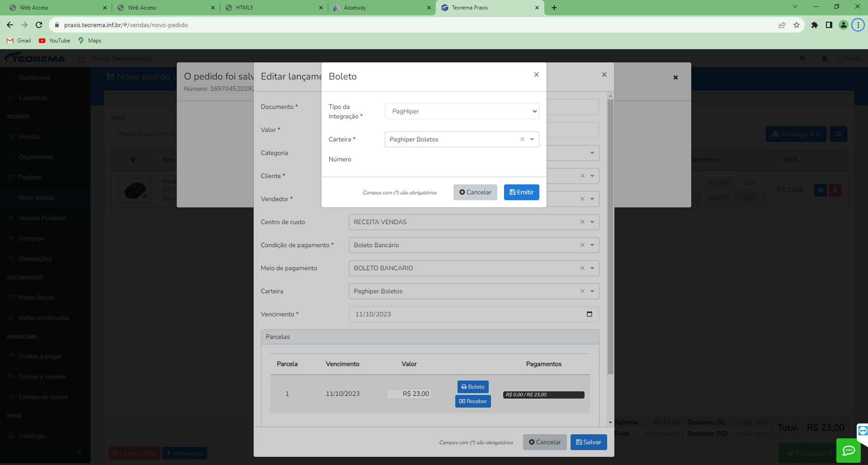Expand Carteira dropdown arrow in Boleto dialog

point(532,139)
